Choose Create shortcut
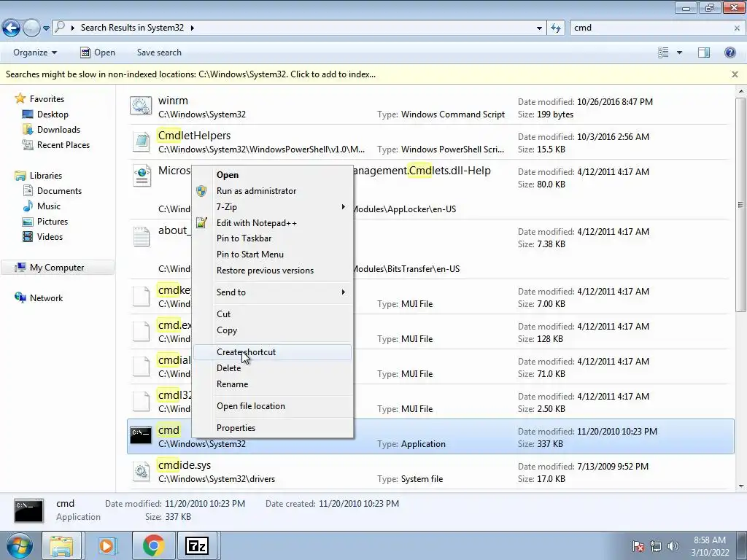The width and height of the screenshot is (747, 560). click(273, 352)
